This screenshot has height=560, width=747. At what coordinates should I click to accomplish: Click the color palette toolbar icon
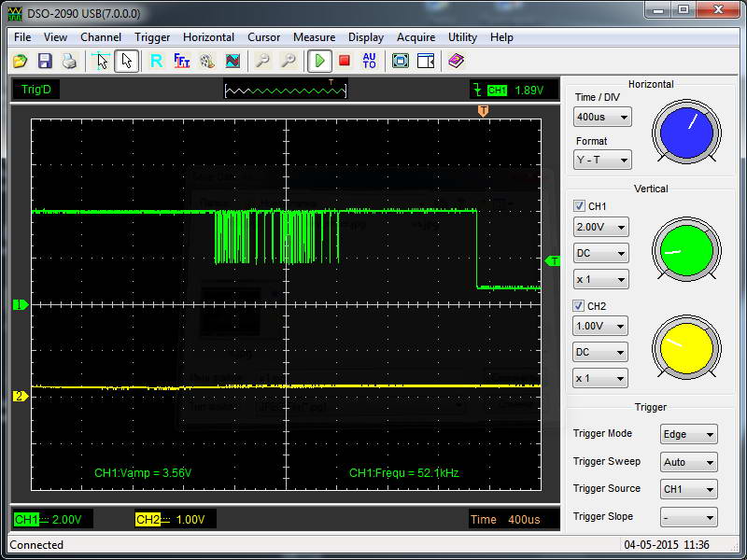[x=206, y=61]
